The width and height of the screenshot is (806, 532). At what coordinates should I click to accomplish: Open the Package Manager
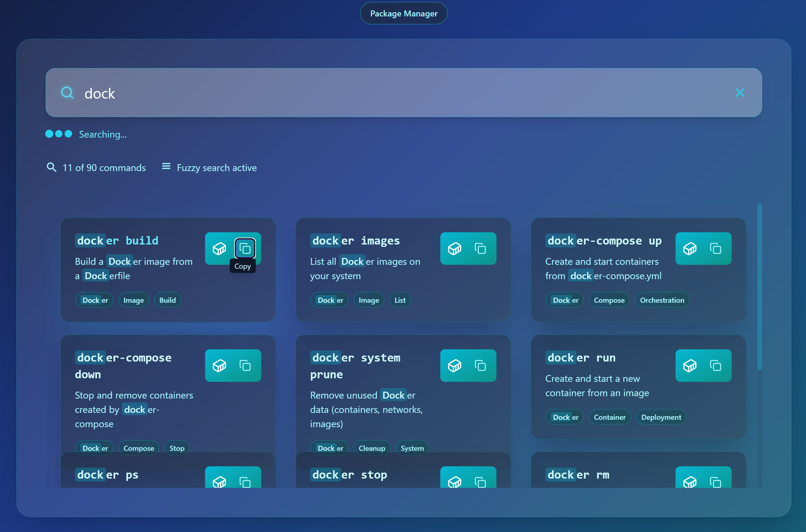coord(403,13)
